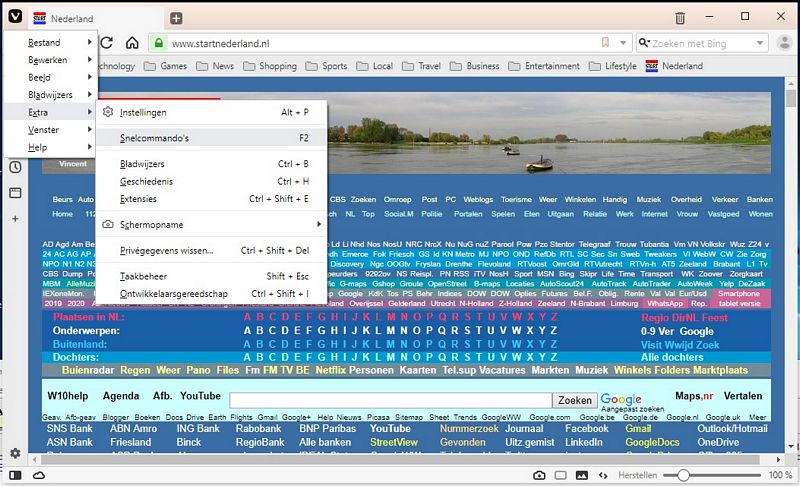
Task: Click the Zoeken met Bing search field
Action: tap(702, 43)
